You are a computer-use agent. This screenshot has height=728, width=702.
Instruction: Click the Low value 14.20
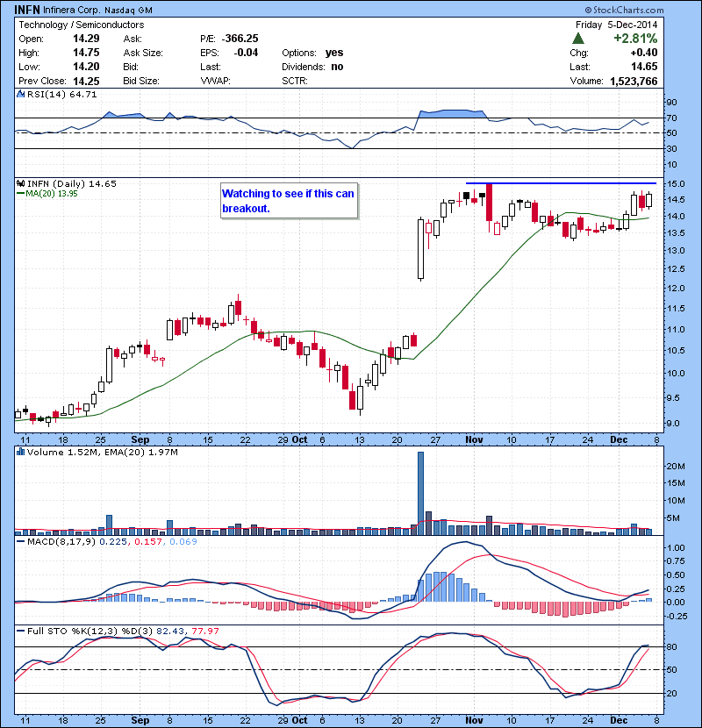pyautogui.click(x=86, y=67)
